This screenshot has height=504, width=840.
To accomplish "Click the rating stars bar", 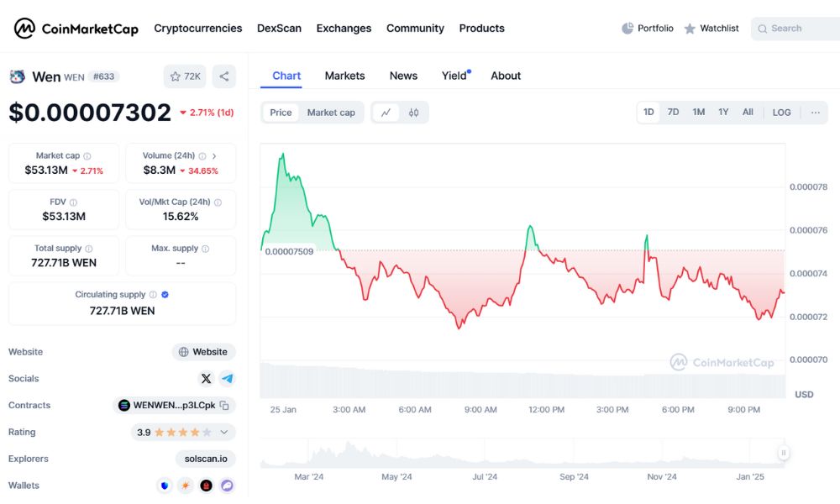I will click(x=182, y=433).
